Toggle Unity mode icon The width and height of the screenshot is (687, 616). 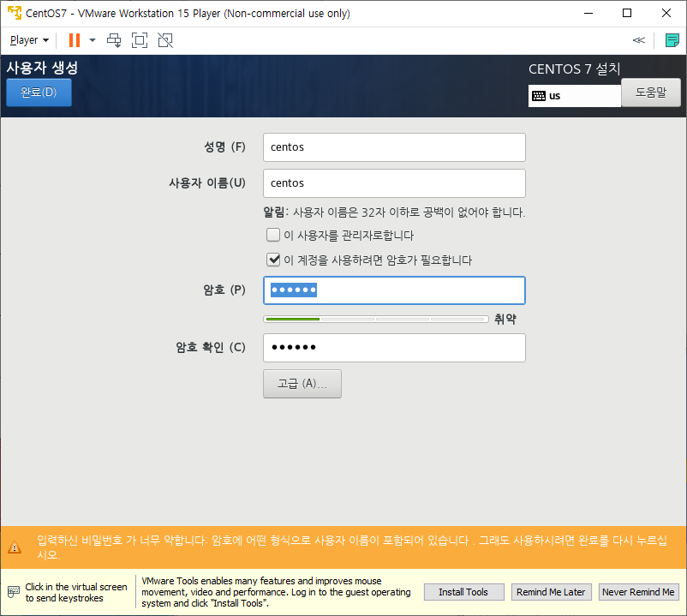coord(165,40)
